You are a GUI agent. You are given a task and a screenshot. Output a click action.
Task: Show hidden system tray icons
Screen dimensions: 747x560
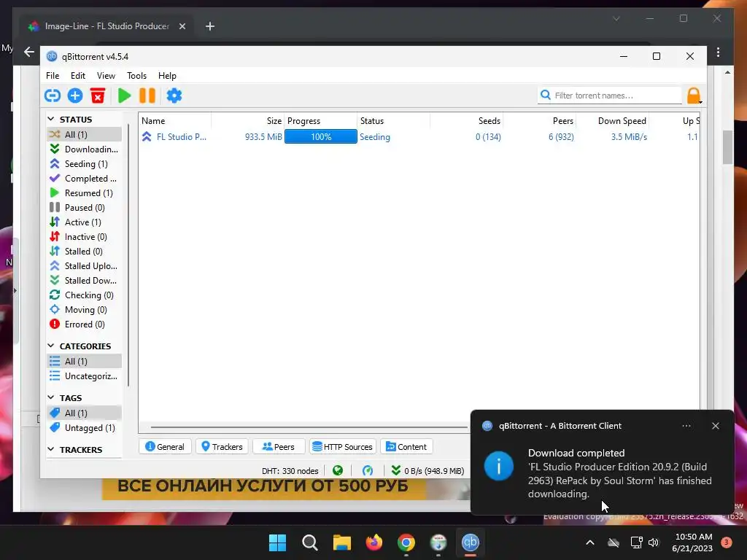point(589,542)
